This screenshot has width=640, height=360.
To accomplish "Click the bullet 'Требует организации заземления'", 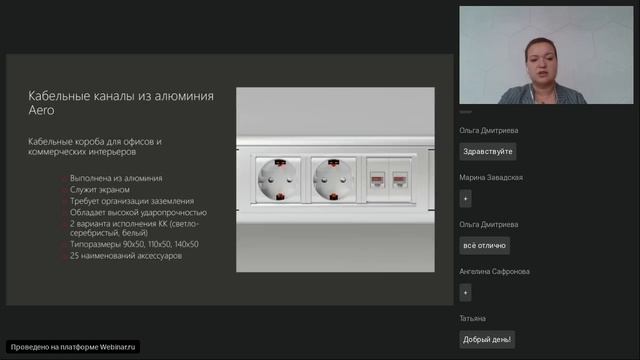I will click(132, 201).
